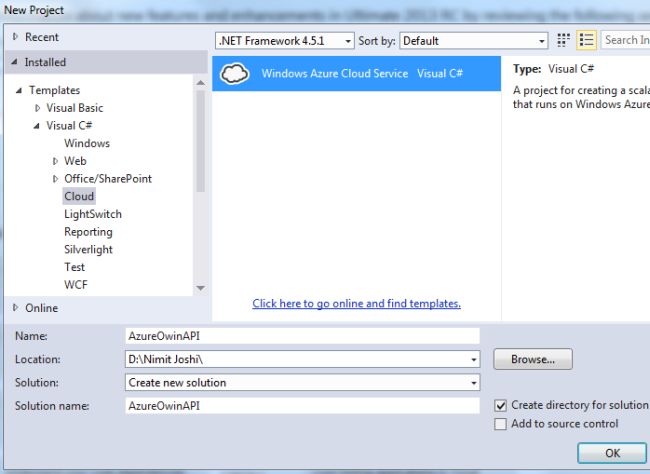Click the Solution name input field
Image resolution: width=650 pixels, height=474 pixels.
[302, 406]
